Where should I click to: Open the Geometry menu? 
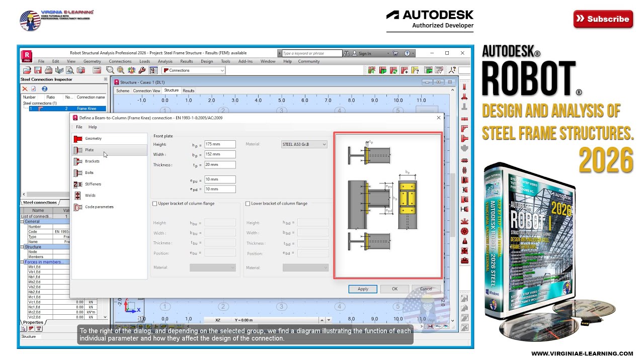click(x=92, y=61)
